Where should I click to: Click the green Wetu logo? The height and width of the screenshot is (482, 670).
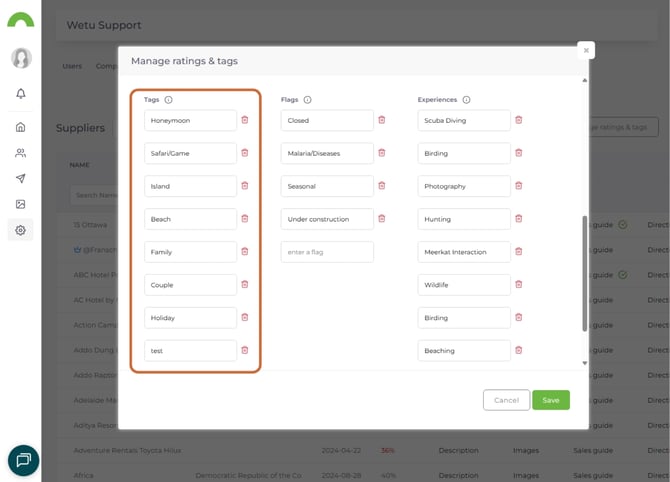[x=21, y=20]
